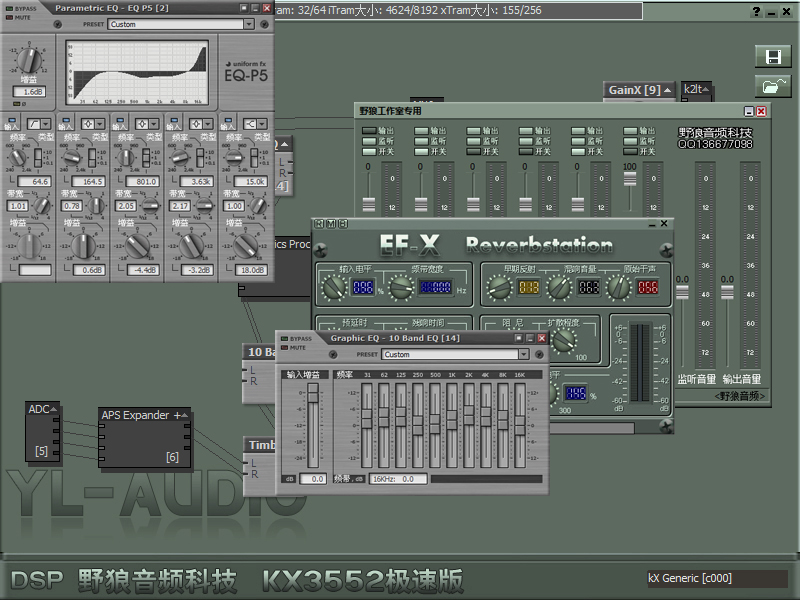Open a DSP configuration using the folder icon
Viewport: 800px width, 600px height.
[773, 86]
